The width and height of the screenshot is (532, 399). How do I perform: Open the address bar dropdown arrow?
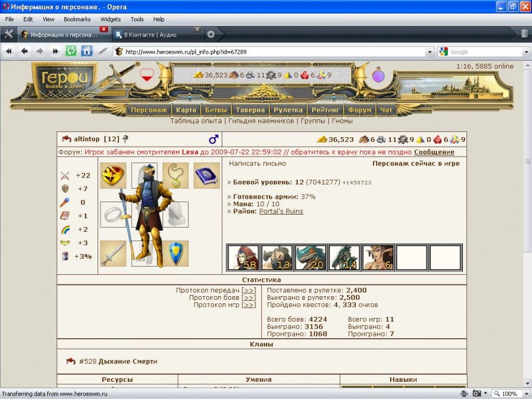(x=430, y=52)
